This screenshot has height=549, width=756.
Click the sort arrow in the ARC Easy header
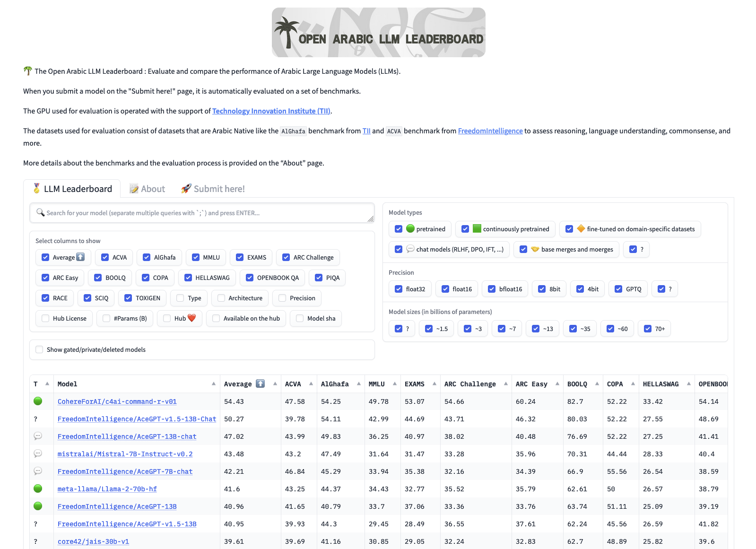(557, 383)
